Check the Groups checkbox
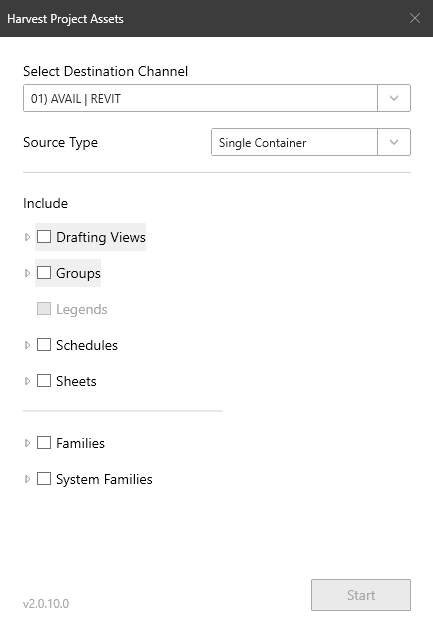433x634 pixels. point(44,273)
